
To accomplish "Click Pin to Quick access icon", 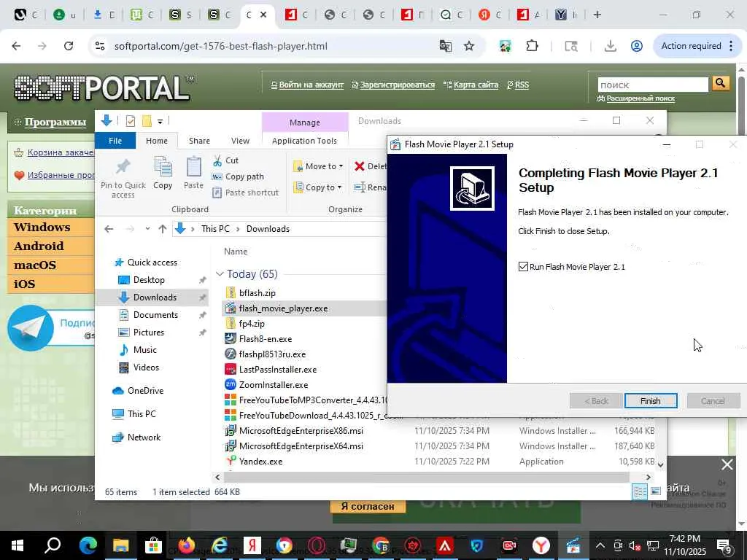I will pos(123,167).
